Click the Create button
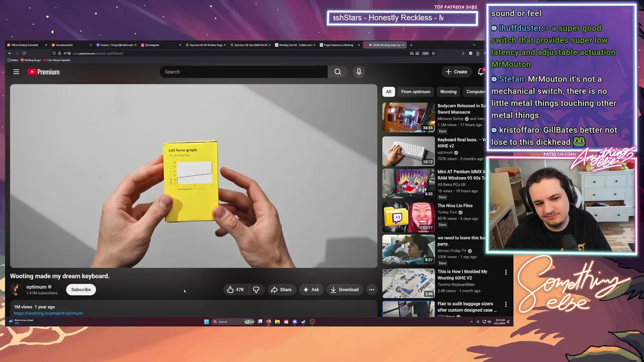Viewport: 644px width, 362px height. point(456,72)
